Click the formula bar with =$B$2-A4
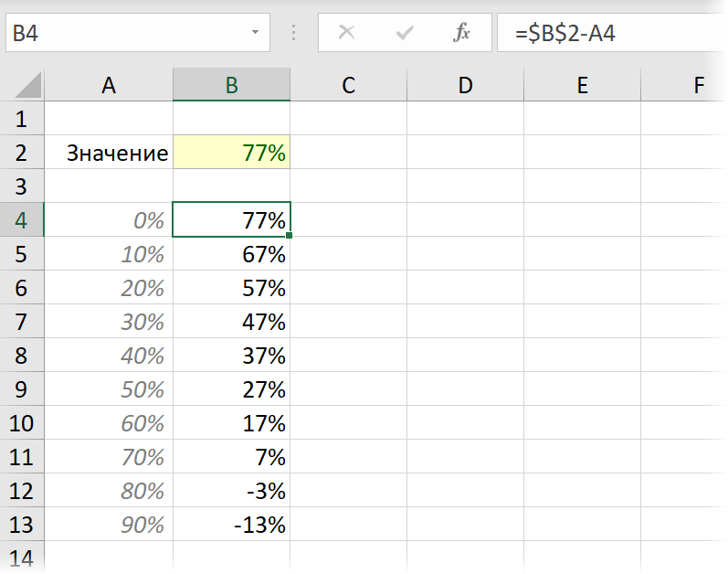 612,33
